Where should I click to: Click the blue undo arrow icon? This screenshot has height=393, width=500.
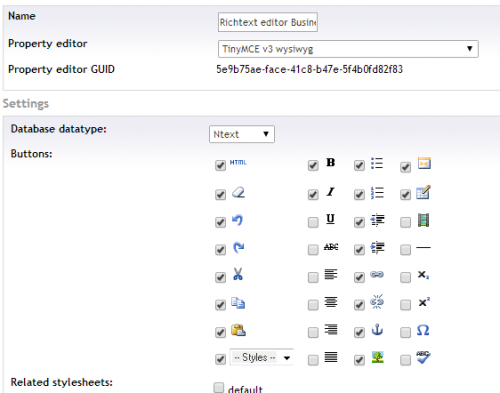(237, 220)
